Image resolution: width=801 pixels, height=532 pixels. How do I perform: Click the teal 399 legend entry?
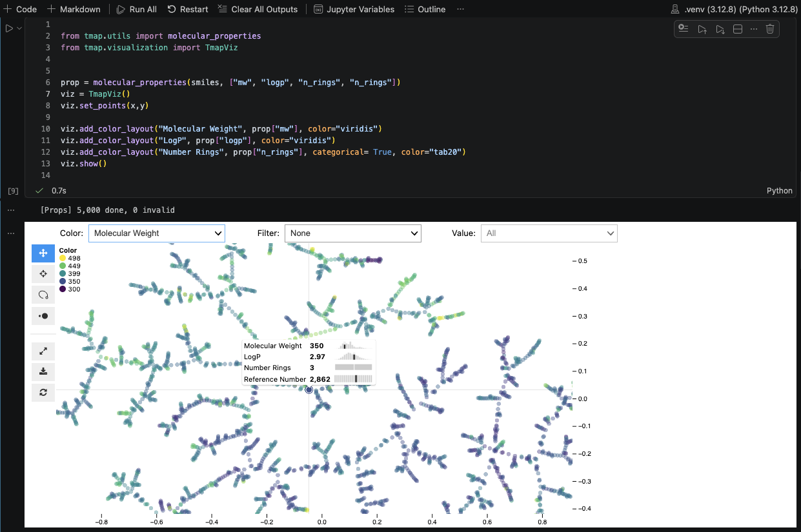pyautogui.click(x=70, y=273)
